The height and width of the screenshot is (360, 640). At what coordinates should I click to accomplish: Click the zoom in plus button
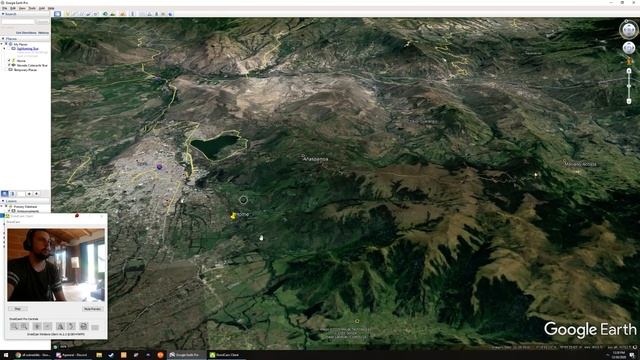point(629,71)
